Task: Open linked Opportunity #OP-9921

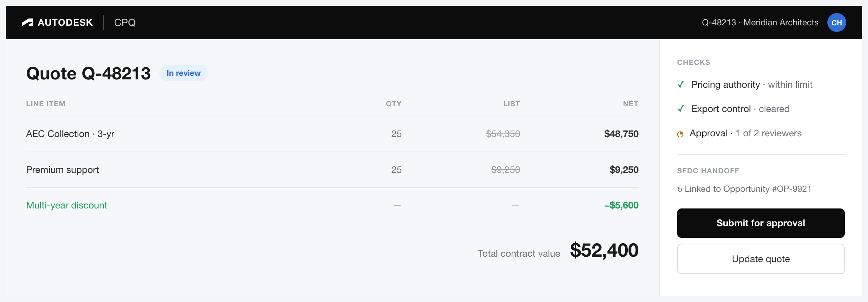Action: (x=748, y=189)
